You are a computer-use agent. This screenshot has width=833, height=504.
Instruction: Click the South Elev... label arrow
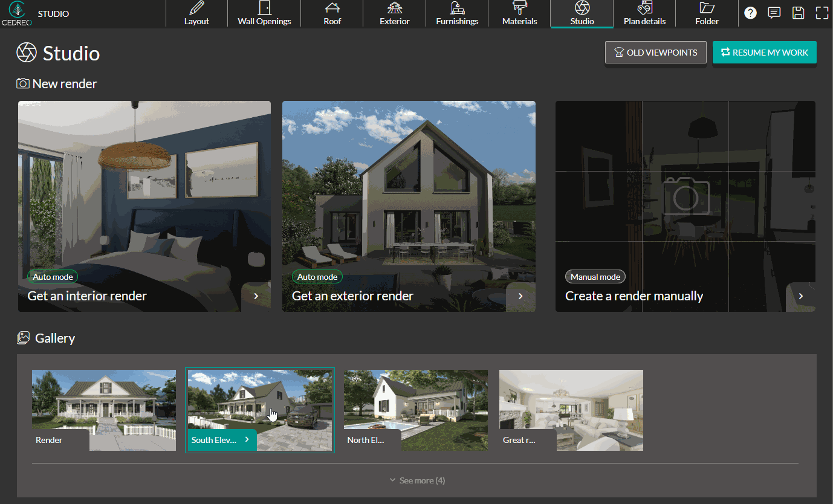[247, 439]
